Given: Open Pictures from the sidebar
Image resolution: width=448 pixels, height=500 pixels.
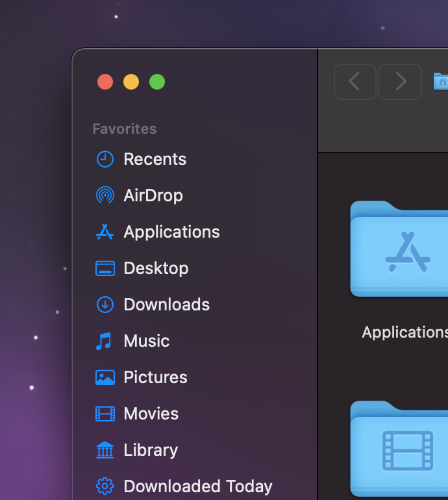Looking at the screenshot, I should pyautogui.click(x=155, y=377).
